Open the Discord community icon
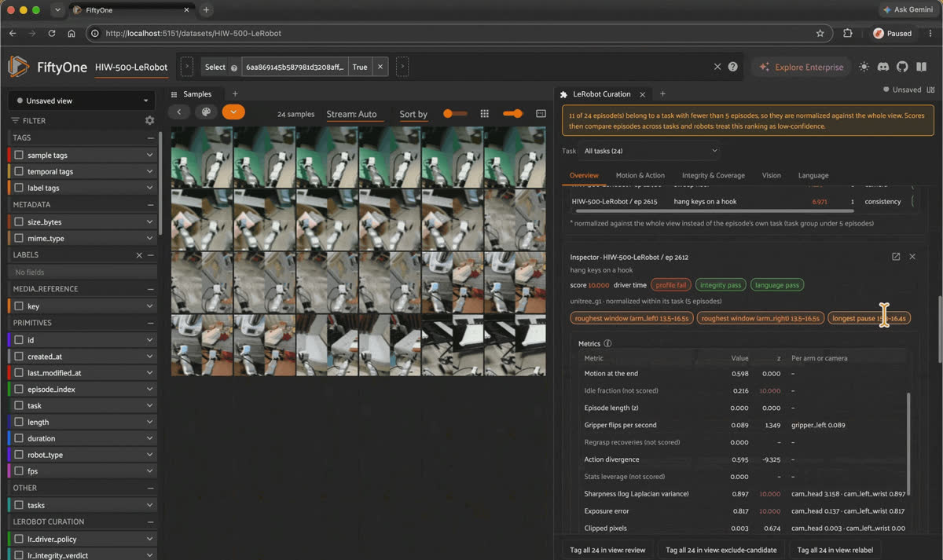This screenshot has width=943, height=560. tap(883, 67)
